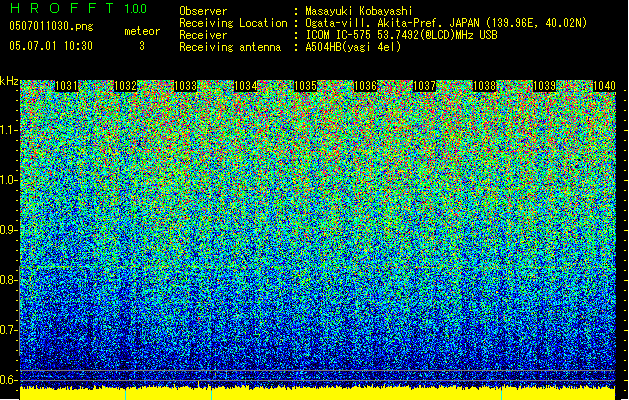The width and height of the screenshot is (629, 400).
Task: Click the 1.1 frequency axis label
Action: click(x=9, y=130)
